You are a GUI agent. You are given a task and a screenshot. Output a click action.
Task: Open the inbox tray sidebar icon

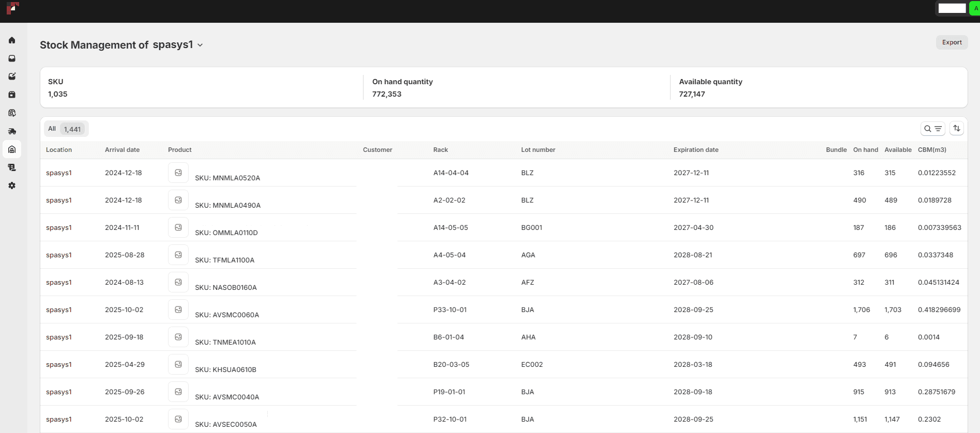(x=12, y=58)
